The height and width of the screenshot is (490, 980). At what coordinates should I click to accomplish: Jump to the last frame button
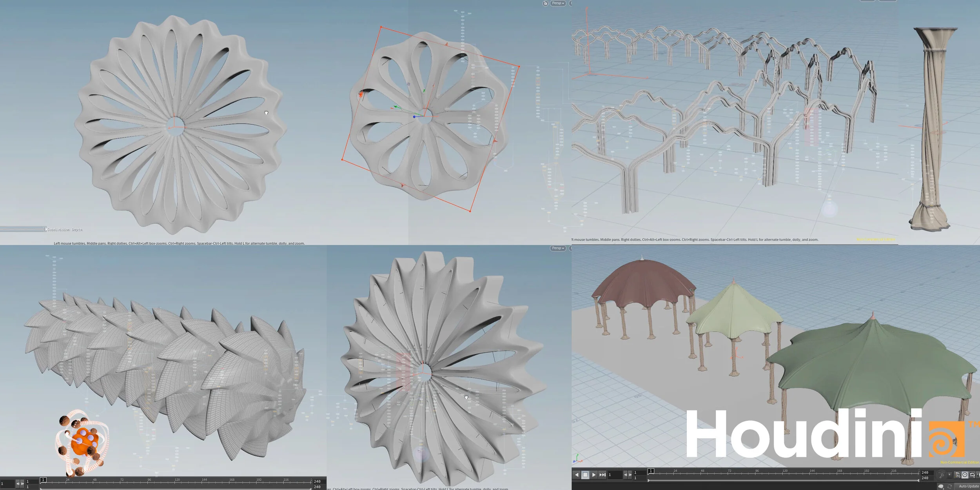click(x=602, y=475)
